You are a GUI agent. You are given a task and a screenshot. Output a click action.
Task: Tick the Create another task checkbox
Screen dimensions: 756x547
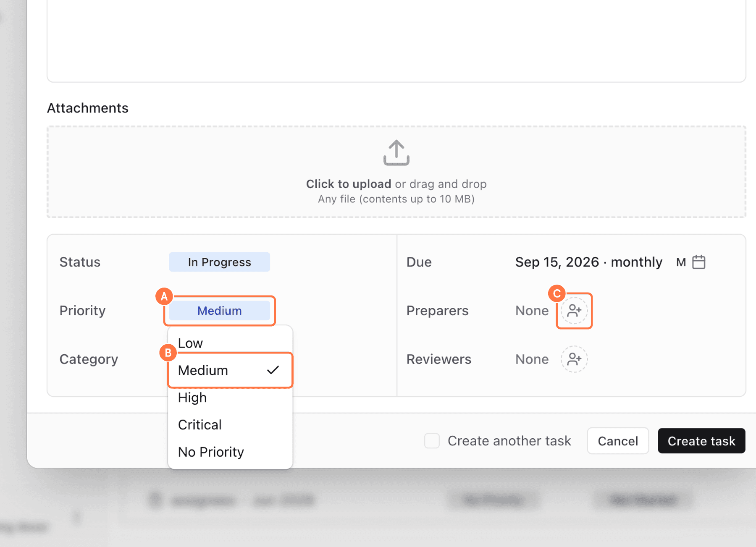(x=432, y=441)
